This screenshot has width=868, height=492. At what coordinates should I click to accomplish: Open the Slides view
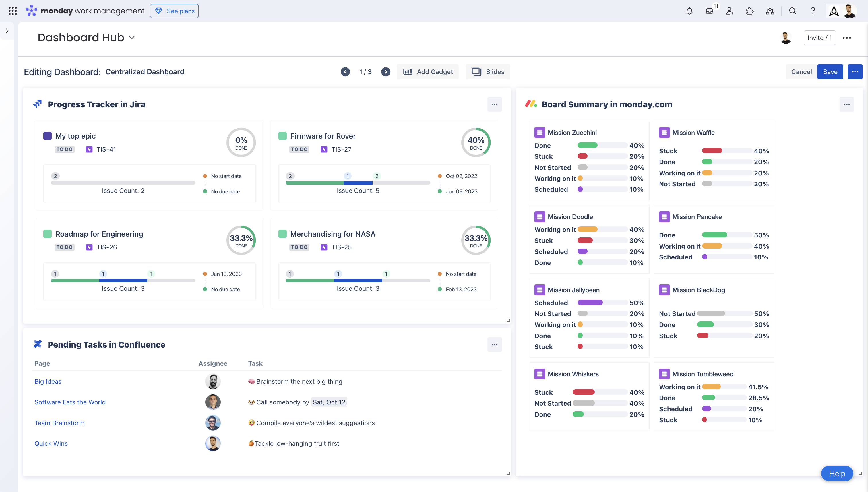[x=488, y=72]
